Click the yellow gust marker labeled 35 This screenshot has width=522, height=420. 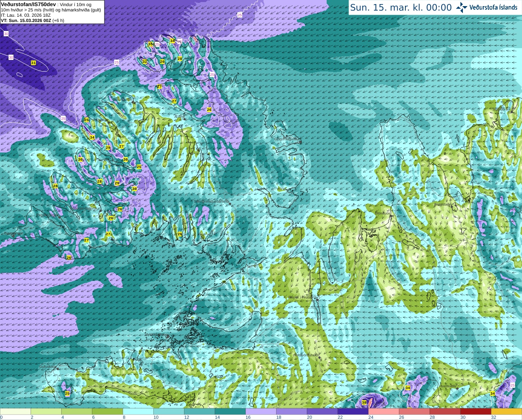click(150, 44)
